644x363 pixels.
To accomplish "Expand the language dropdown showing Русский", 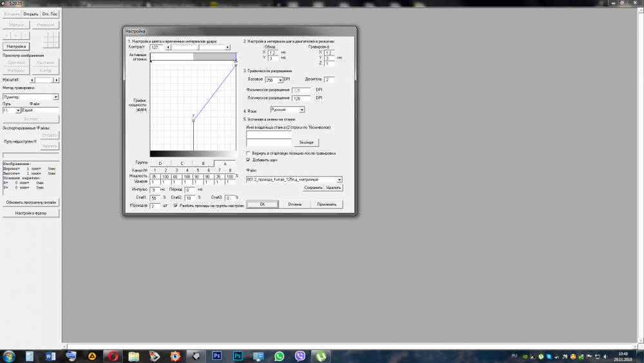I will pos(302,110).
